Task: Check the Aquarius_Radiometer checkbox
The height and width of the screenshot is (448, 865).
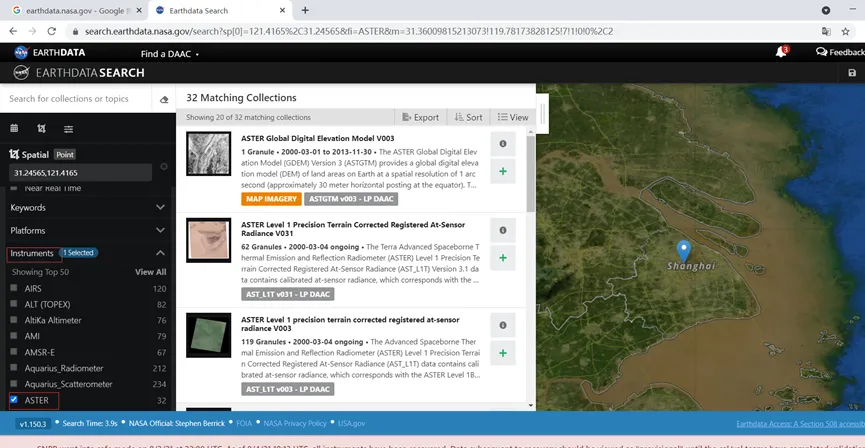Action: [x=14, y=368]
